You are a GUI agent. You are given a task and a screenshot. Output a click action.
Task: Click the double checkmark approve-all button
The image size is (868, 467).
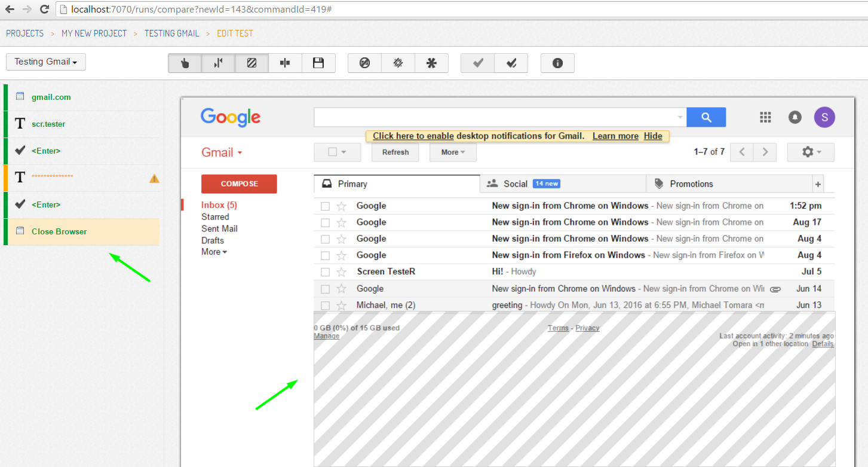pyautogui.click(x=511, y=63)
